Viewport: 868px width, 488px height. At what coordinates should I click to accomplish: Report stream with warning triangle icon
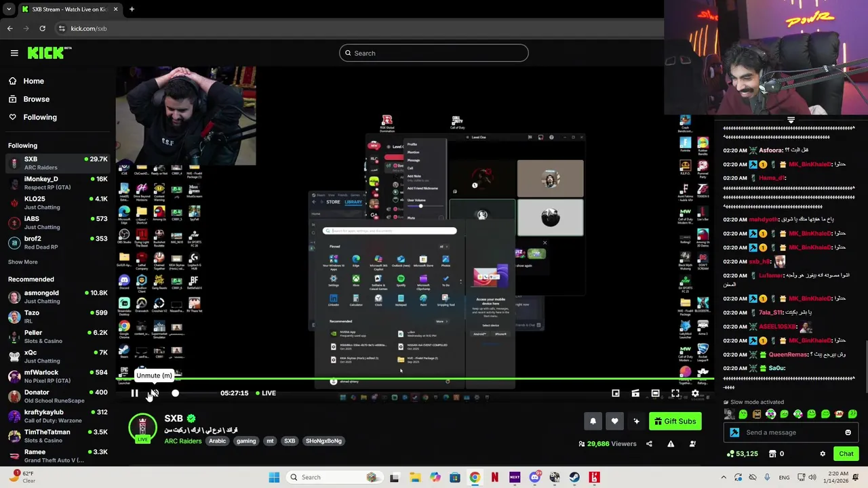click(671, 444)
